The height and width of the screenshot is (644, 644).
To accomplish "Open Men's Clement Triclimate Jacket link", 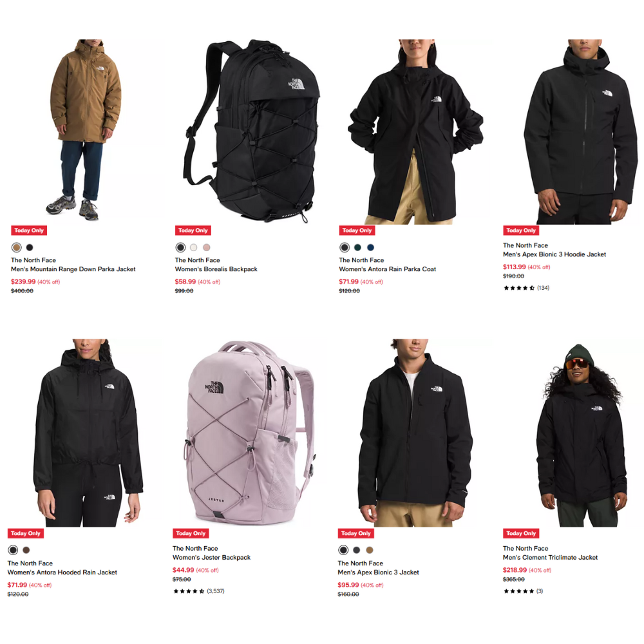I will [551, 557].
